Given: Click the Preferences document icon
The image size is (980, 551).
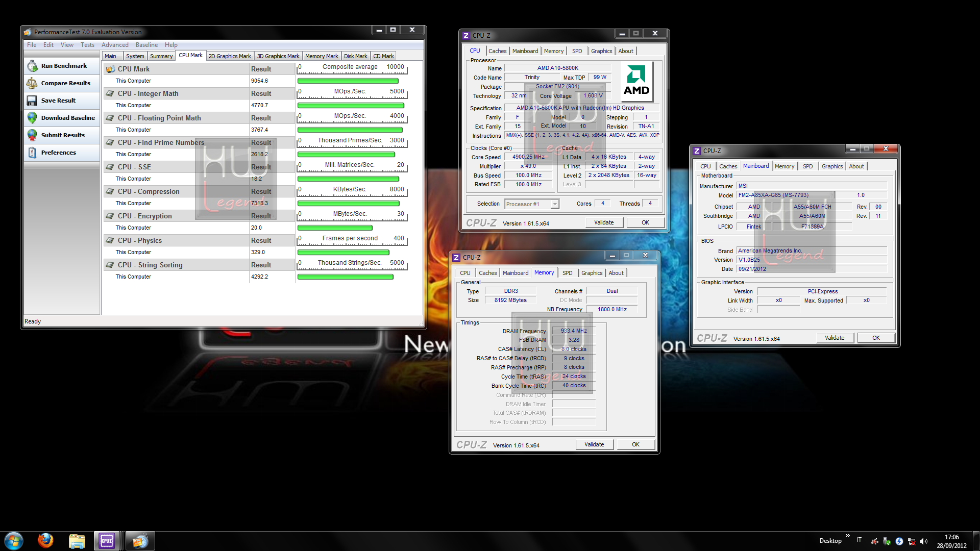Looking at the screenshot, I should [32, 153].
